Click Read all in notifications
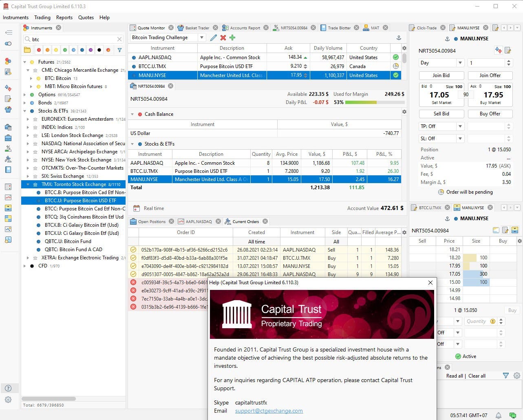 pos(455,376)
